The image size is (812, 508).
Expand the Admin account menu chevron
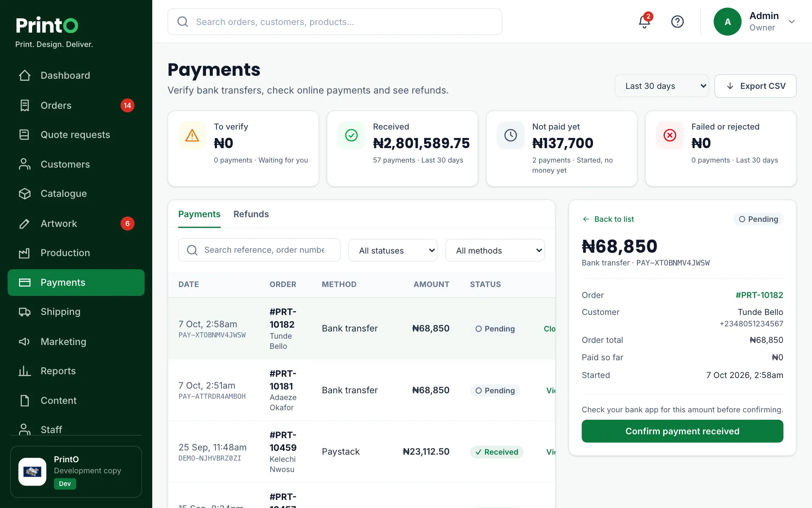tap(792, 22)
